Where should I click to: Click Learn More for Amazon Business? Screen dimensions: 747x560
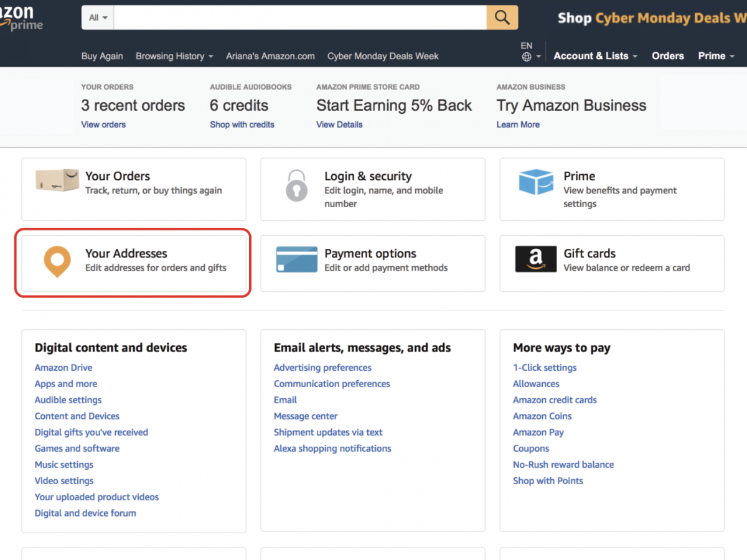click(x=518, y=124)
